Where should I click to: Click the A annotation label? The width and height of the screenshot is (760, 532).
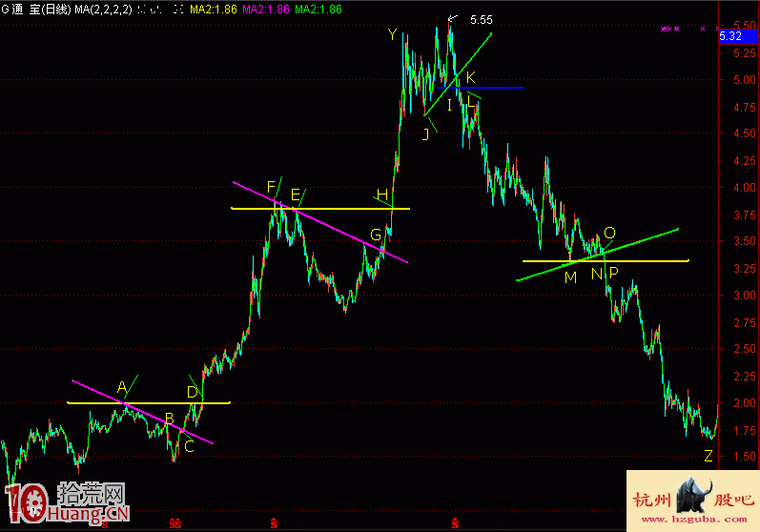[122, 387]
